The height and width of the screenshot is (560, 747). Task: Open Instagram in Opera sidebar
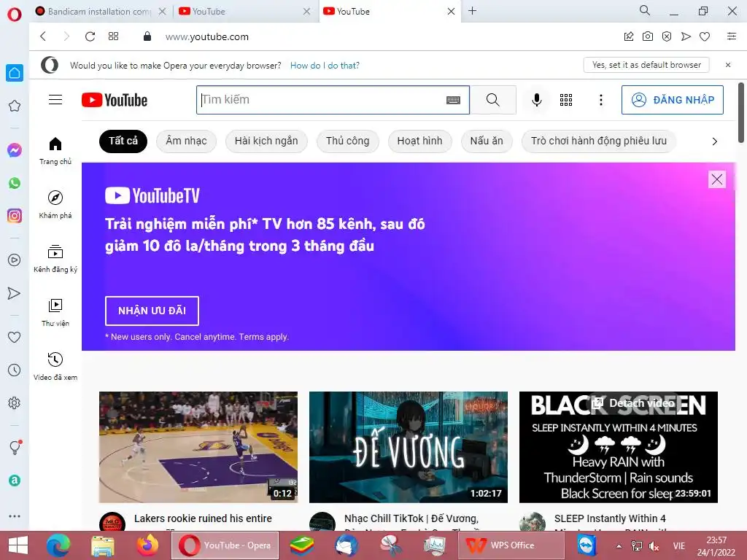pos(15,216)
